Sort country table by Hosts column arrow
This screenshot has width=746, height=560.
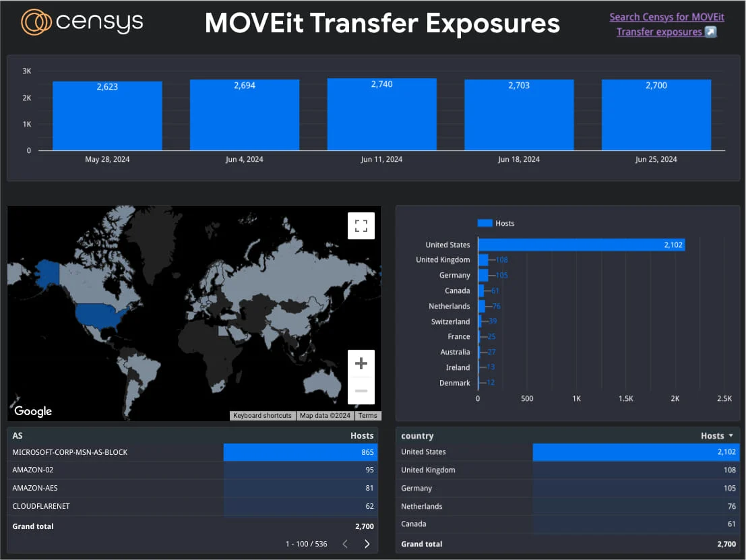[x=731, y=436]
